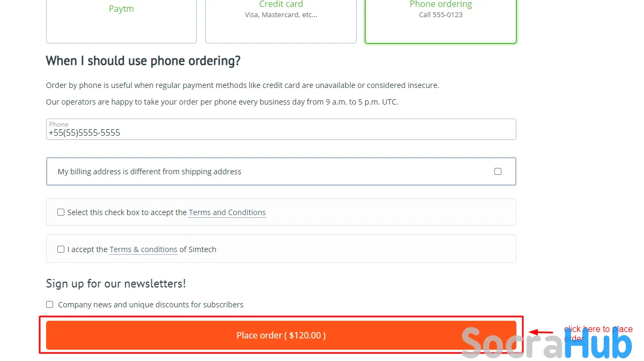Enable the Simtech terms acceptance checkbox
This screenshot has height=361, width=644.
point(61,249)
